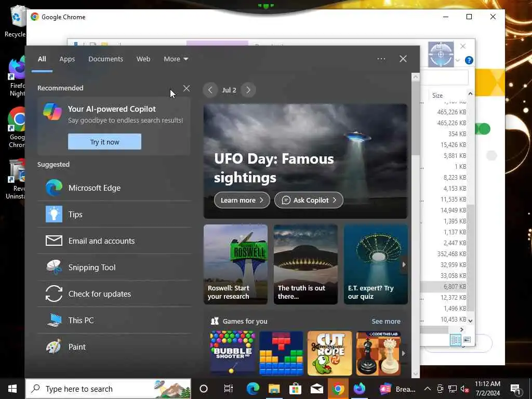Open This PC from suggestions

click(x=114, y=320)
